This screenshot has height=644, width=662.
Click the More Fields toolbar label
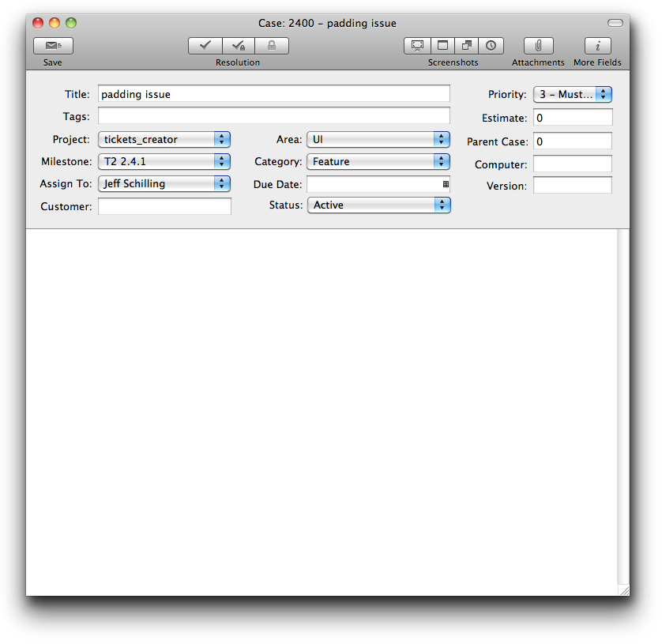(597, 62)
